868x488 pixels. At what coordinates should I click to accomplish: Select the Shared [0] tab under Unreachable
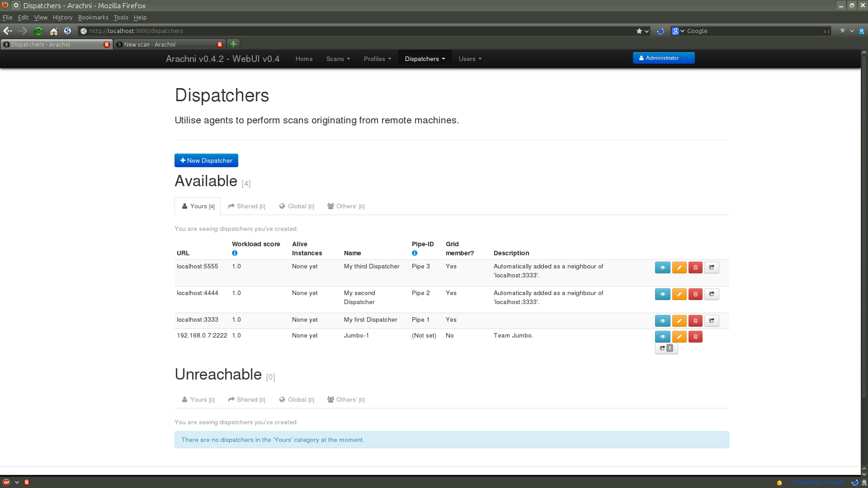(247, 399)
